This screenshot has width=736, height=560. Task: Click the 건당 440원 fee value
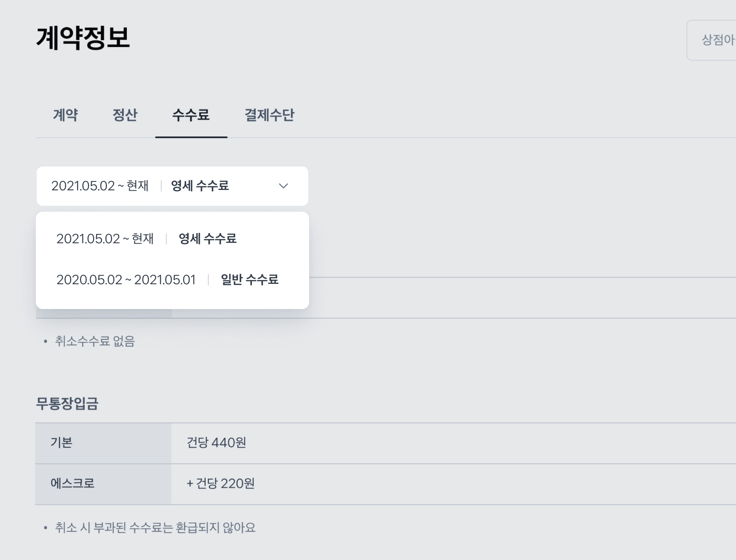click(216, 443)
